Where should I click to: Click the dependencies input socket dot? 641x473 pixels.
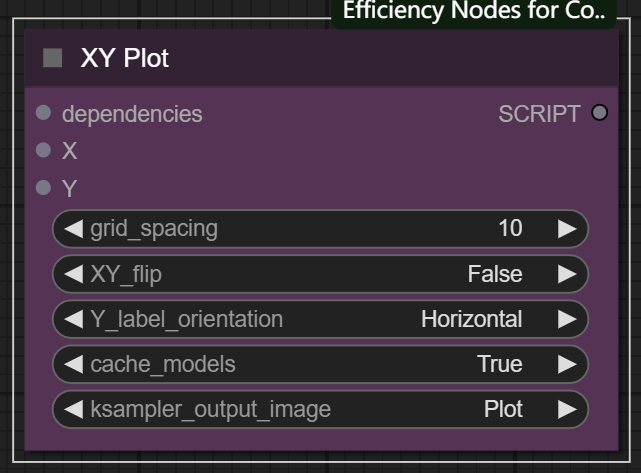coord(43,114)
